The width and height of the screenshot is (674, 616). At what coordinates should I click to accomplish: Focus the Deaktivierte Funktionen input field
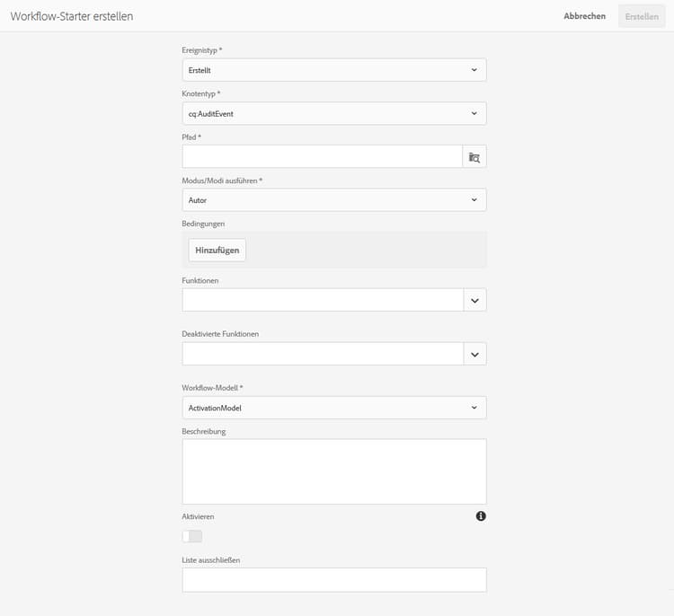click(x=323, y=354)
